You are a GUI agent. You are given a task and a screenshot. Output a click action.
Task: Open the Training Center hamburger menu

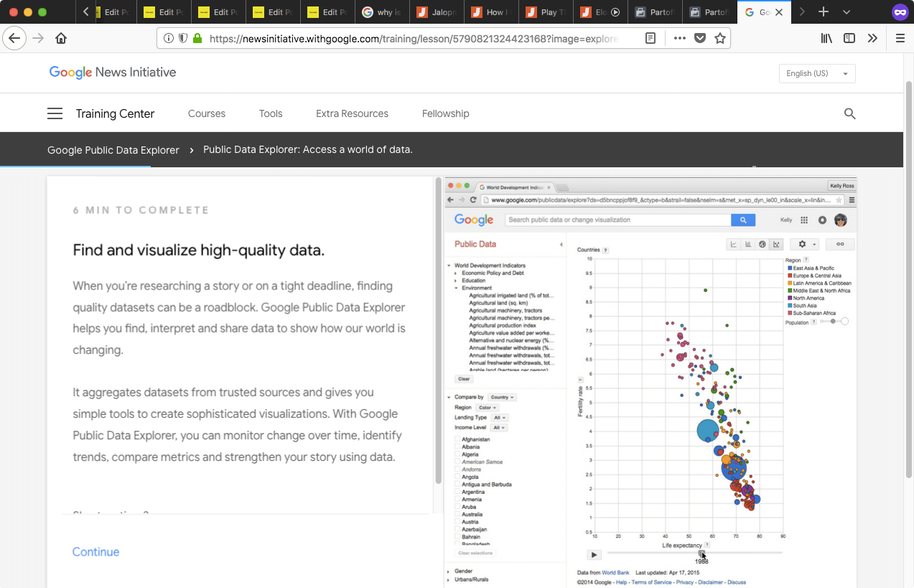[55, 113]
